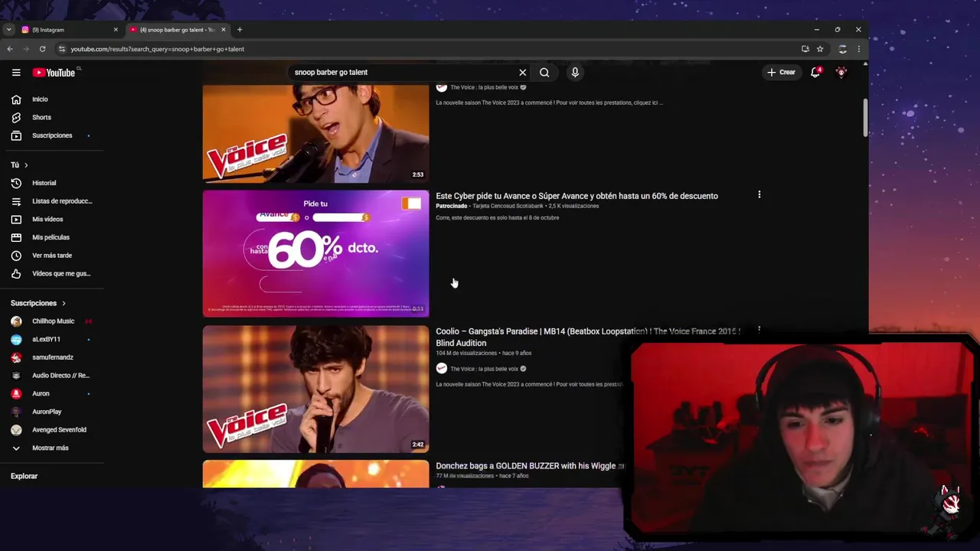The height and width of the screenshot is (551, 980).
Task: Open the Este Cyber pide tu Avance title
Action: (577, 196)
